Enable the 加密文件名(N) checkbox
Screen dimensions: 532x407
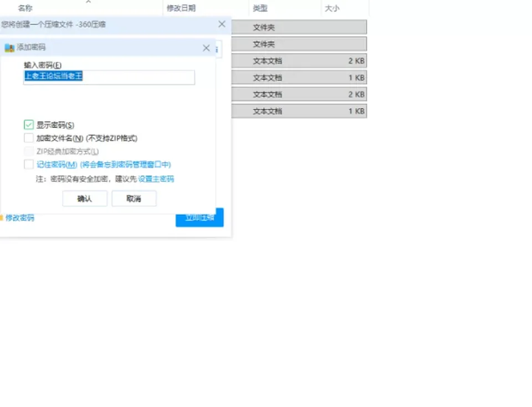pos(29,138)
